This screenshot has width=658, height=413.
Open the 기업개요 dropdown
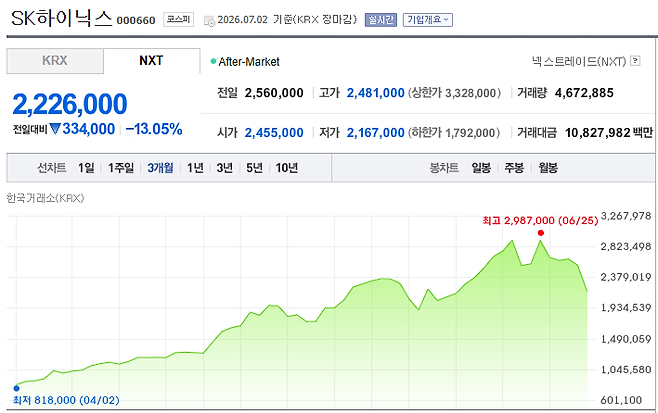[x=428, y=20]
